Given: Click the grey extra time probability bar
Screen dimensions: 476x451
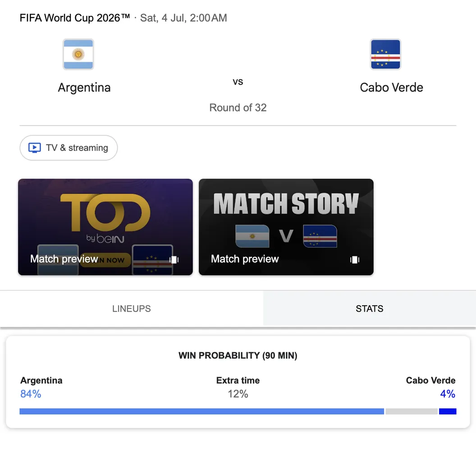Looking at the screenshot, I should pyautogui.click(x=412, y=411).
